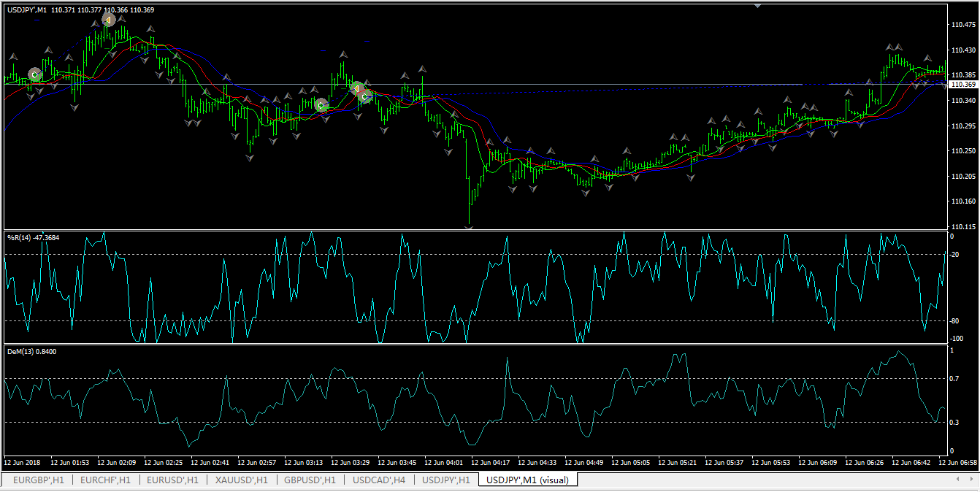Click the 12 Jun 06:42 time label
Viewport: 980px width, 492px height.
coord(911,463)
